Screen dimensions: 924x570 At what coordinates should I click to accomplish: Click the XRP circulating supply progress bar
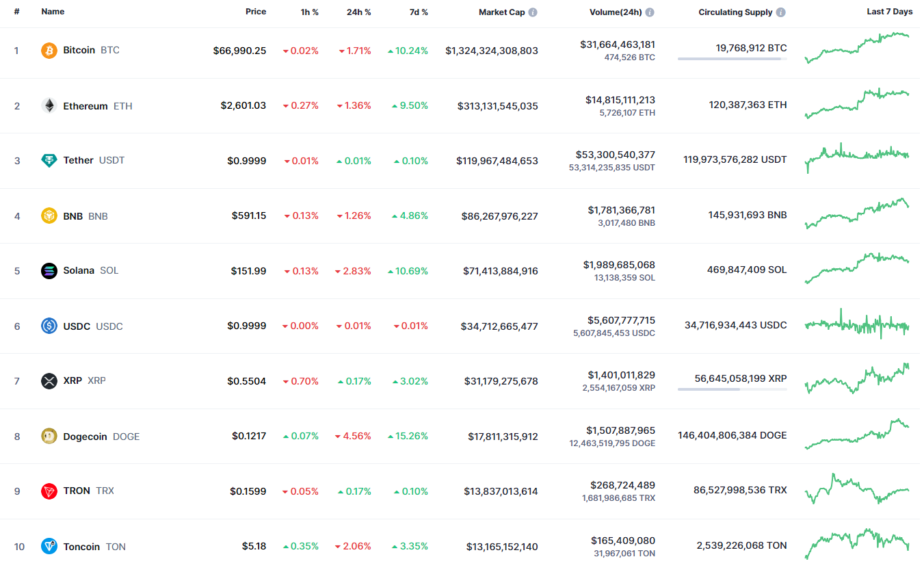732,389
